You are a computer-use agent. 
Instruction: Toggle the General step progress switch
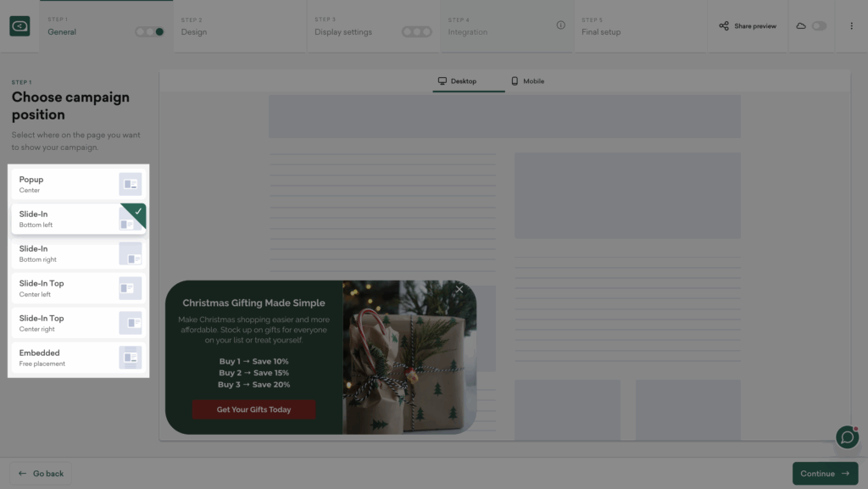pos(149,32)
